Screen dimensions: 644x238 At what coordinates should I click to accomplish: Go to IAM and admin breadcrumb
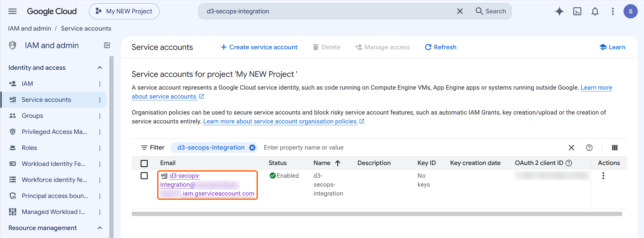pyautogui.click(x=30, y=28)
